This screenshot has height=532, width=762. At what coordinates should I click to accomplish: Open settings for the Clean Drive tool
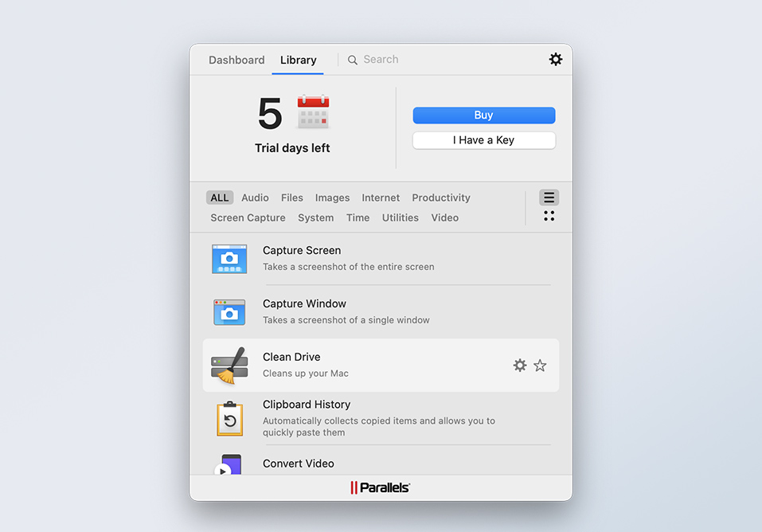tap(520, 366)
